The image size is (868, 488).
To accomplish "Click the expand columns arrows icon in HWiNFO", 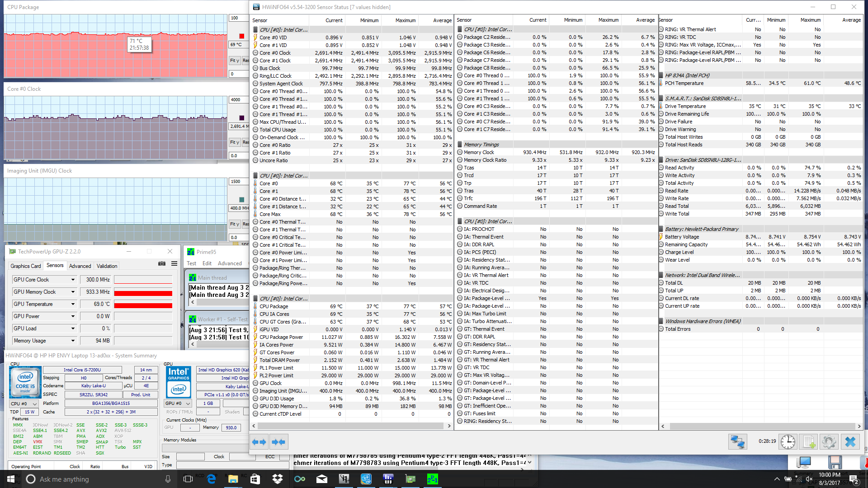I will 259,442.
